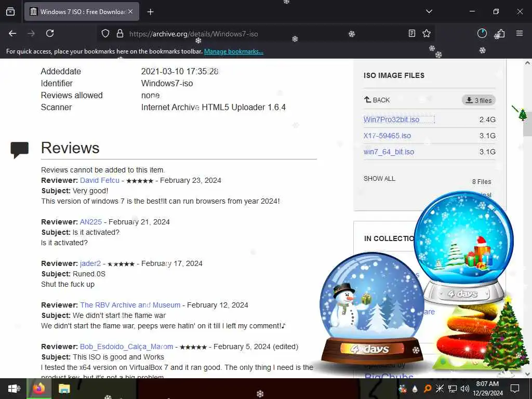532x399 pixels.
Task: Open Manage bookmarks link
Action: pyautogui.click(x=233, y=51)
